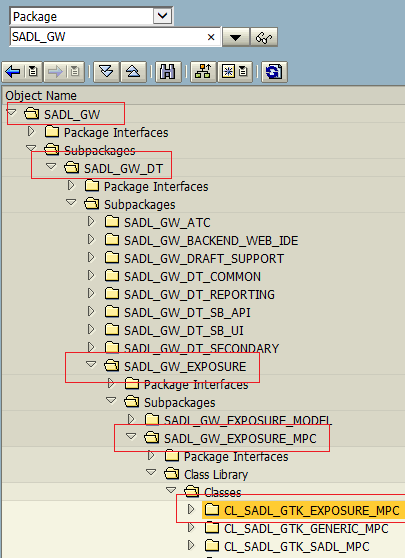Screen dimensions: 405x558
Task: Click open-folder icon of SADL_GW root
Action: [x=32, y=114]
